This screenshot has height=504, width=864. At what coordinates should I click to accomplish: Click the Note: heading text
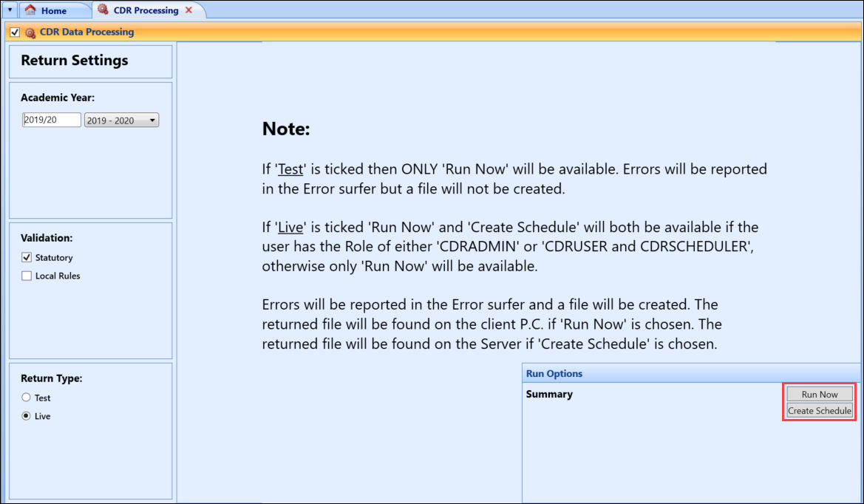pos(286,129)
